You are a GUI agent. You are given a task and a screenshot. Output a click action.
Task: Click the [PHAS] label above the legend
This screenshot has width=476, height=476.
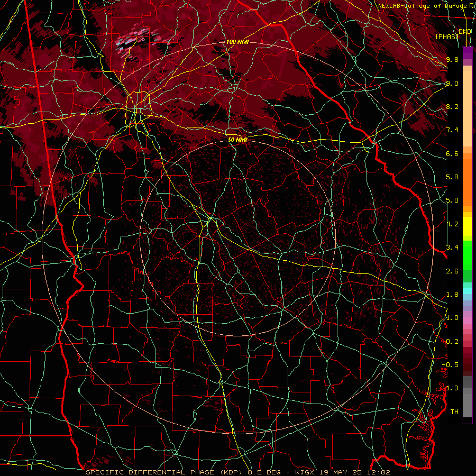point(447,37)
